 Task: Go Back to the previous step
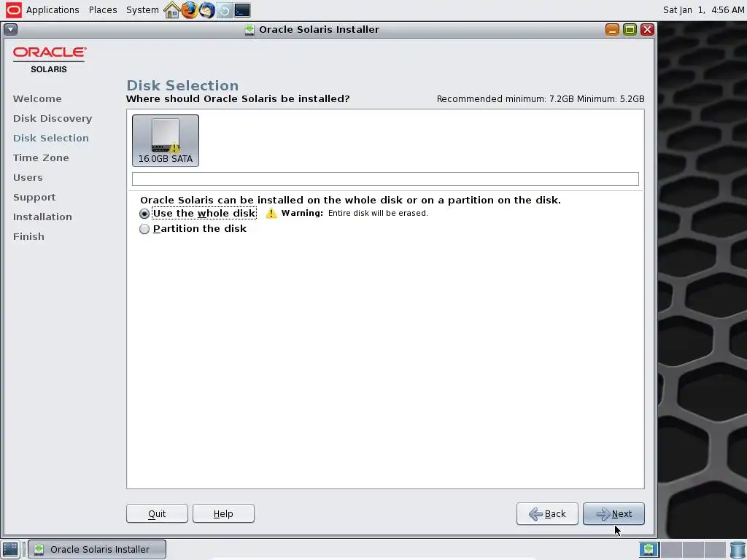[x=547, y=514]
